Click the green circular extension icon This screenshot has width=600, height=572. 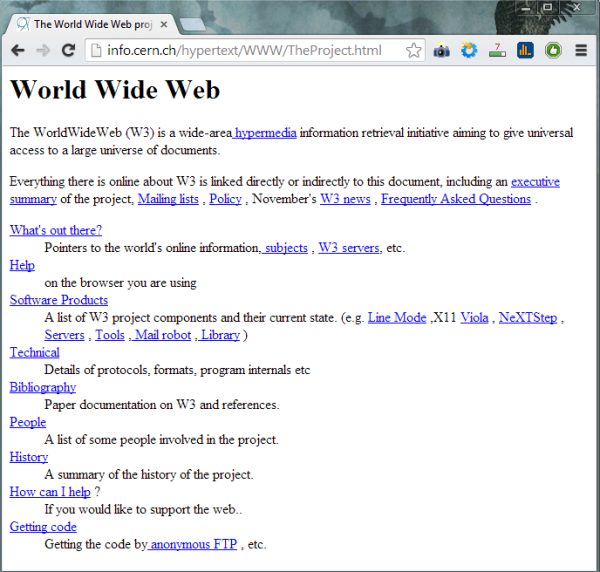(x=553, y=50)
